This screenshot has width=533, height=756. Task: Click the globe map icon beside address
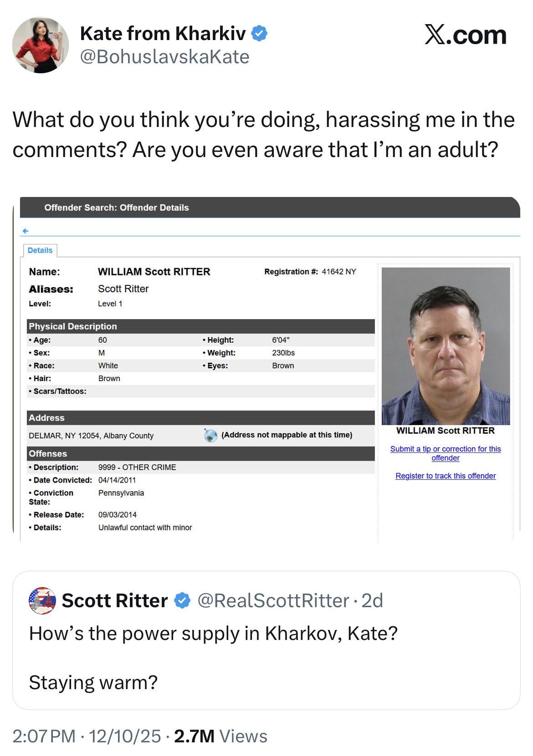210,435
